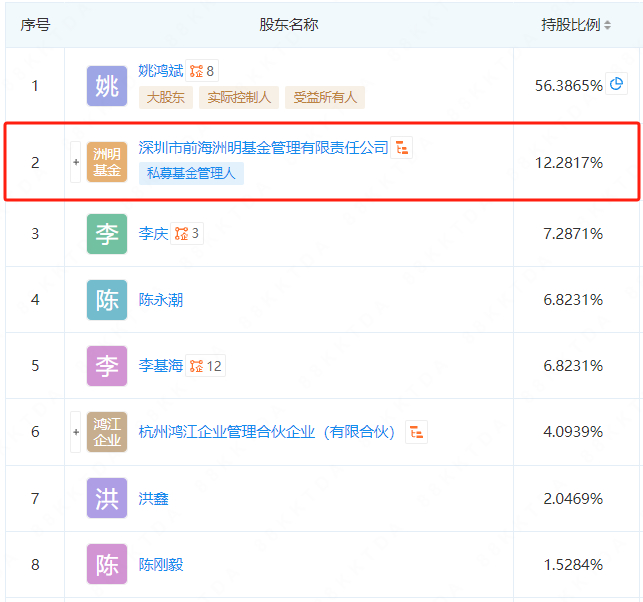Image resolution: width=643 pixels, height=602 pixels.
Task: Click related-companies icon next to 姚鸿斌
Action: (x=202, y=71)
